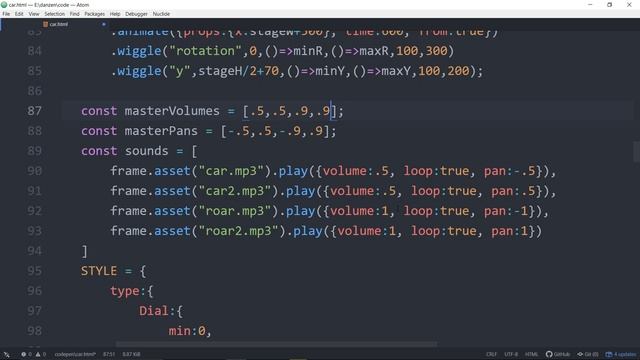Click the file path in the status bar
This screenshot has height=360, width=640.
tap(75, 354)
